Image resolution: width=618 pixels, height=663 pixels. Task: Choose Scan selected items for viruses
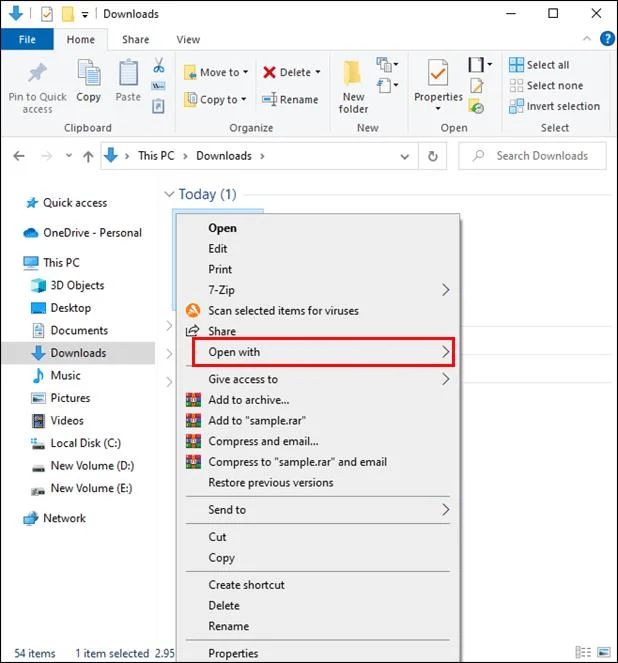[283, 310]
